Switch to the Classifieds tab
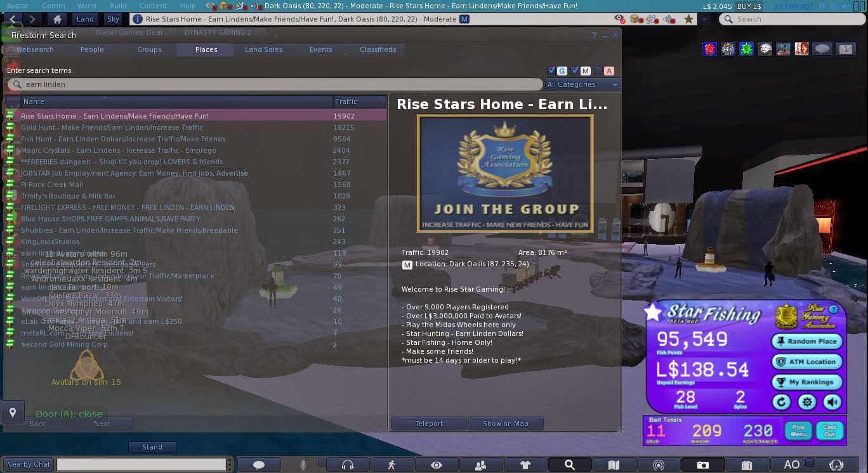 tap(378, 49)
